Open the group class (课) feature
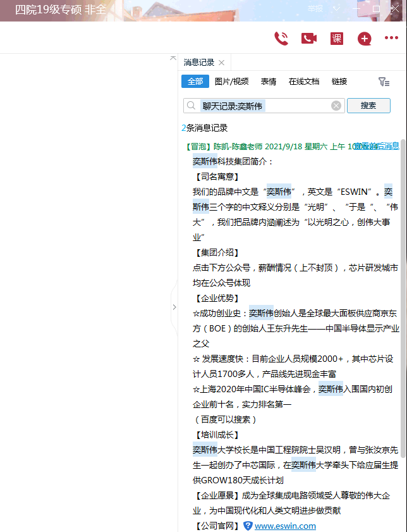 click(336, 39)
